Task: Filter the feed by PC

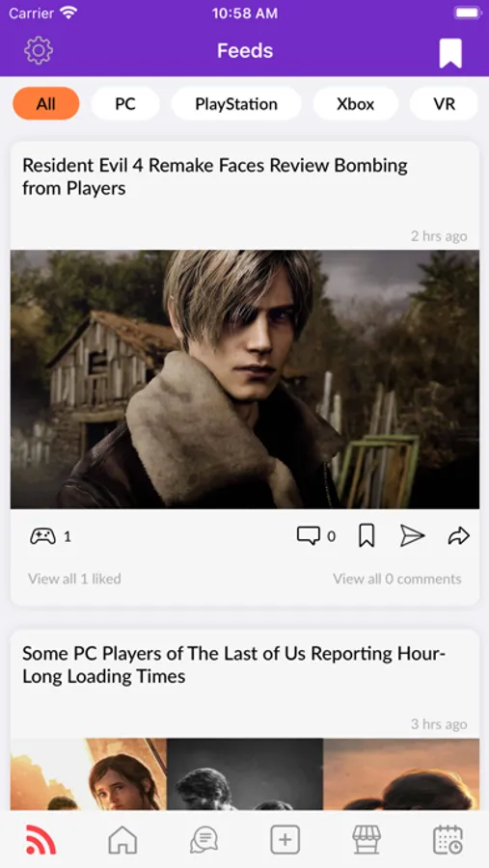Action: (x=125, y=103)
